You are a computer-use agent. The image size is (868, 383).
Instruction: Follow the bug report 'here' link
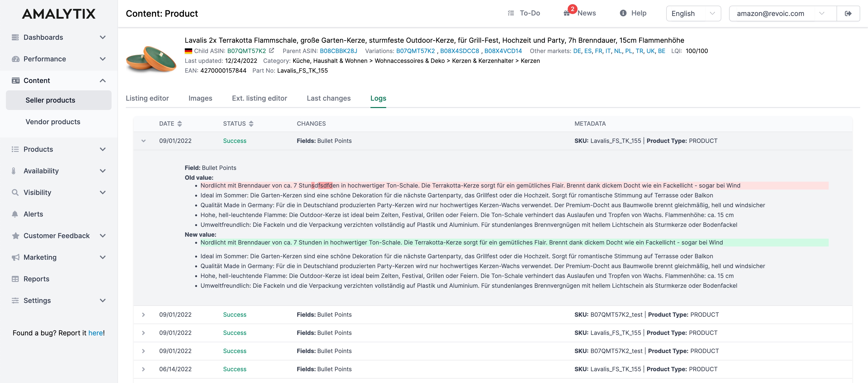tap(95, 333)
